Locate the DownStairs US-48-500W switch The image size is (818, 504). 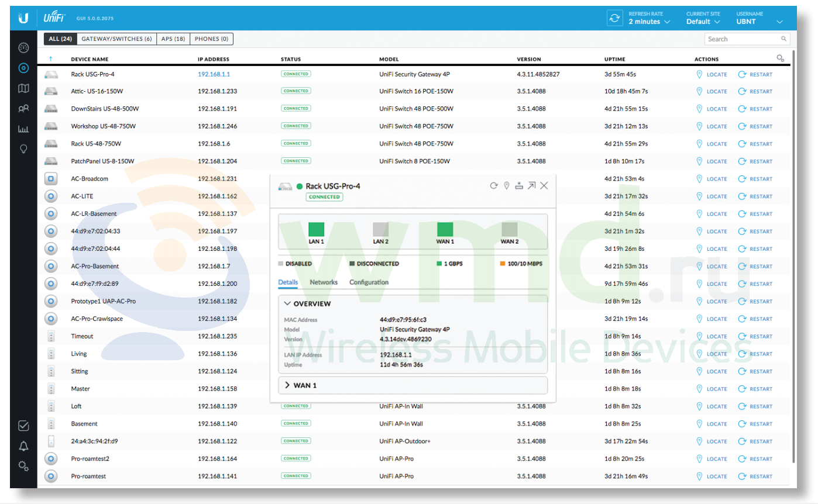pyautogui.click(x=712, y=109)
